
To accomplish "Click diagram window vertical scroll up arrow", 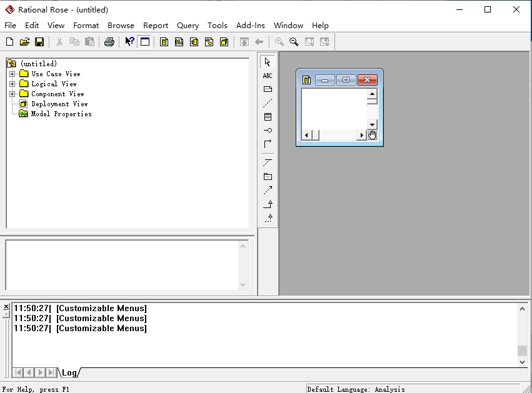I will point(372,94).
